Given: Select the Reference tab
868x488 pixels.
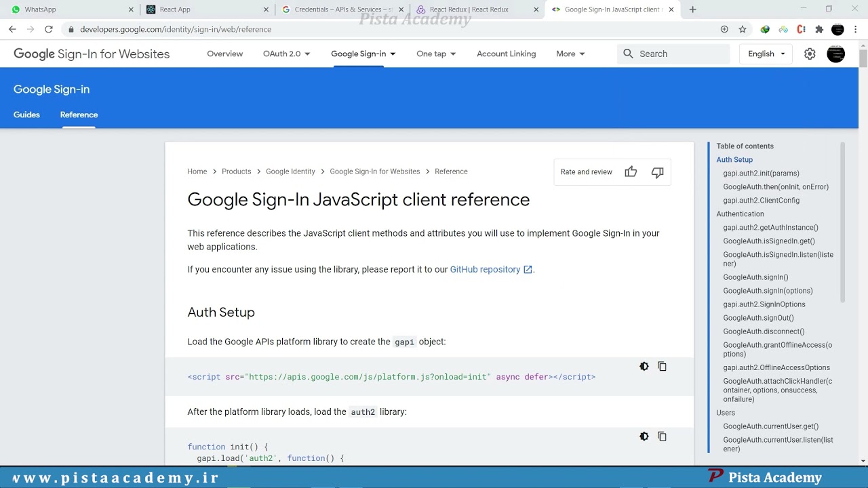Looking at the screenshot, I should [x=79, y=115].
